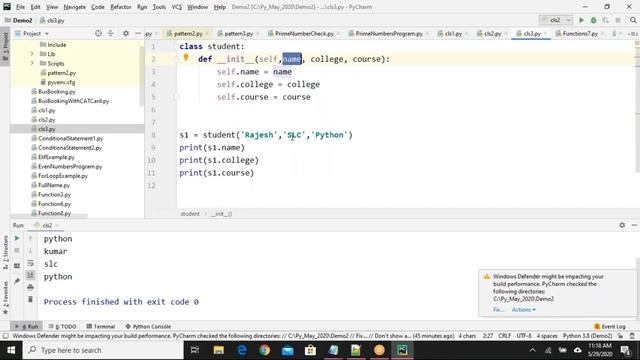
Task: Open the Terminal tool window
Action: [101, 327]
